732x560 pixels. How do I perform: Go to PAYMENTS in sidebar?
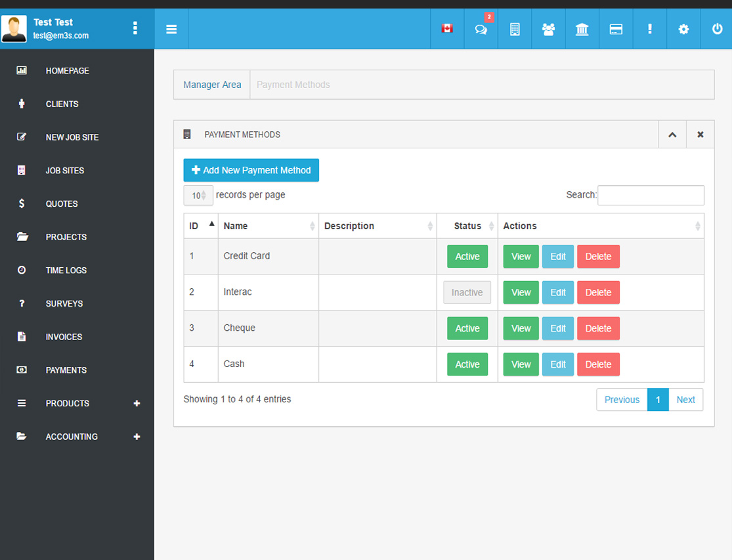click(66, 370)
